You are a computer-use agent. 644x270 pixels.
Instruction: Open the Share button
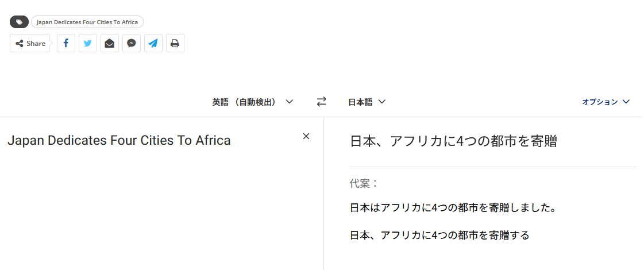(29, 43)
